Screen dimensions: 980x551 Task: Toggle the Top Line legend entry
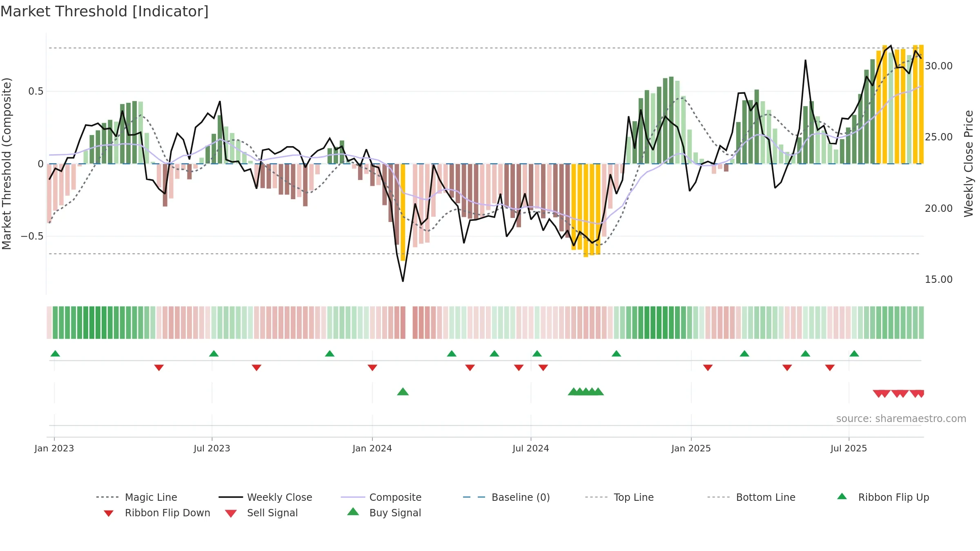619,497
